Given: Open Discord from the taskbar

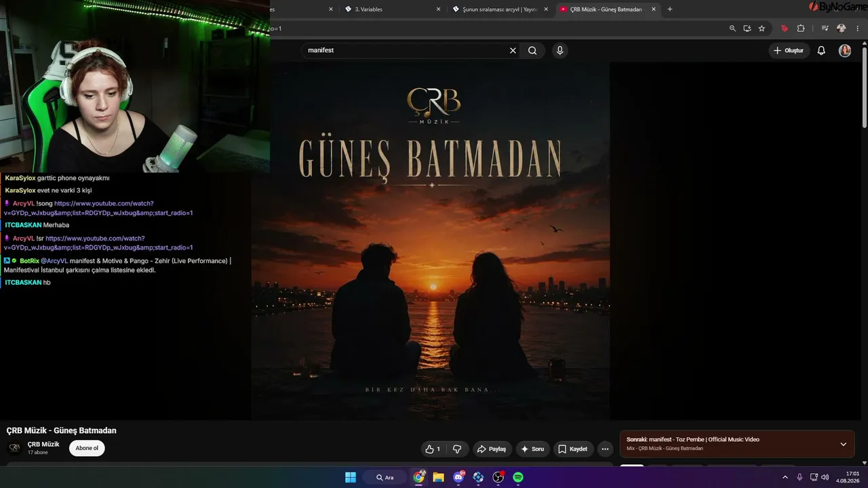Looking at the screenshot, I should (458, 477).
